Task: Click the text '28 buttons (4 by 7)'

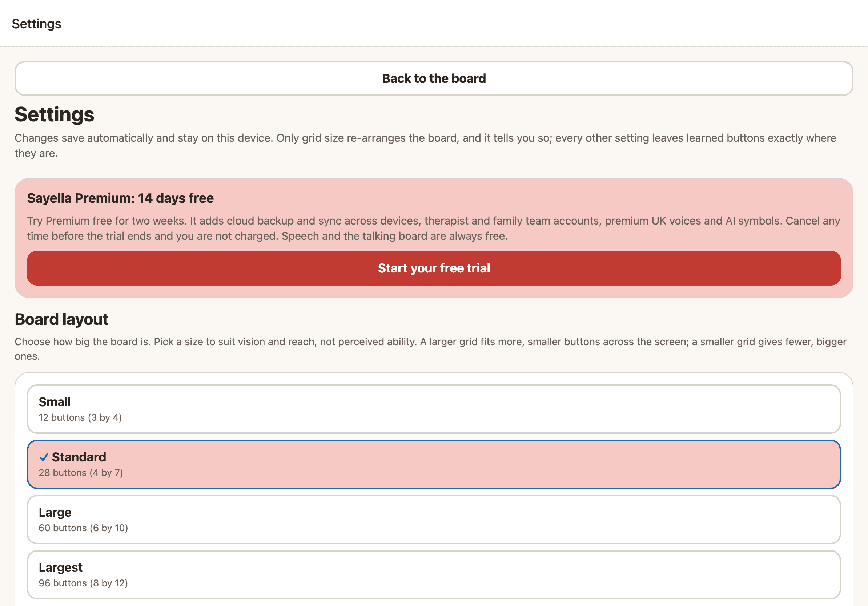Action: (81, 472)
